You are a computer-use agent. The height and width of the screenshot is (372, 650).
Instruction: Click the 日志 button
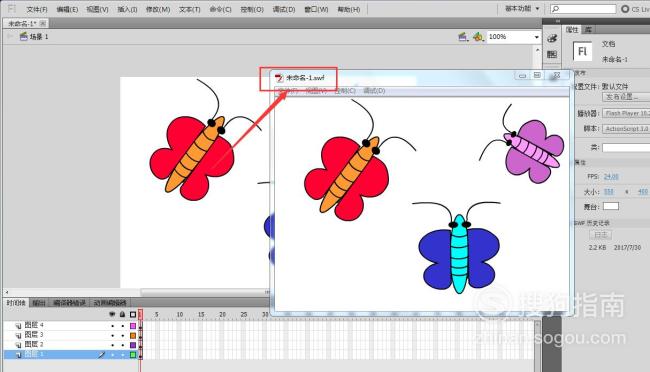coord(601,235)
